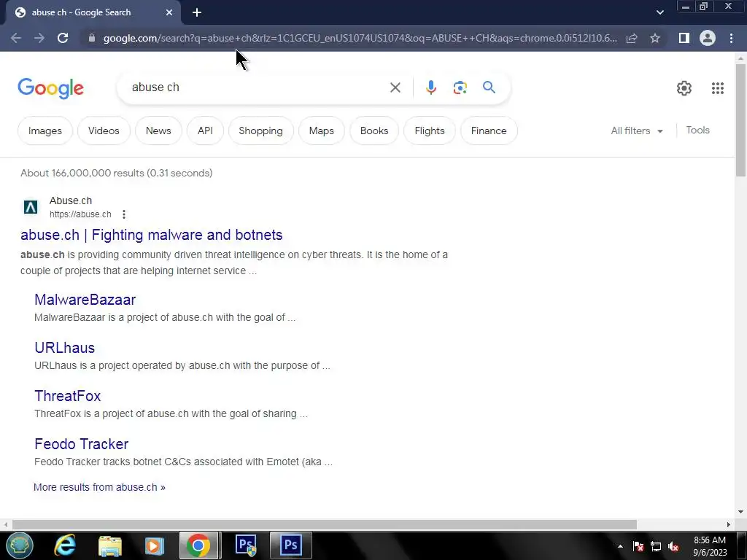
Task: Launch Internet Explorer from taskbar
Action: pyautogui.click(x=65, y=545)
